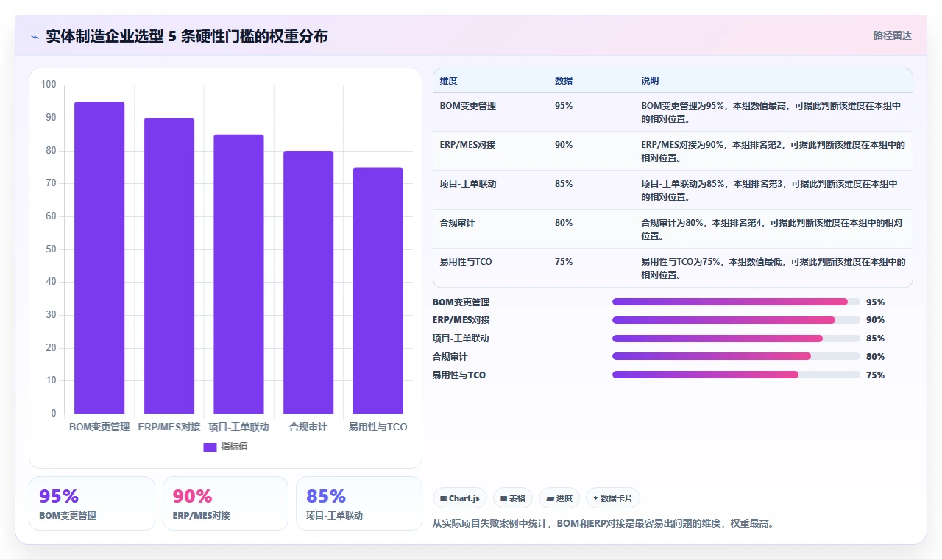Open the 85% 项目-工单联动 data card
This screenshot has height=560, width=942.
(359, 503)
